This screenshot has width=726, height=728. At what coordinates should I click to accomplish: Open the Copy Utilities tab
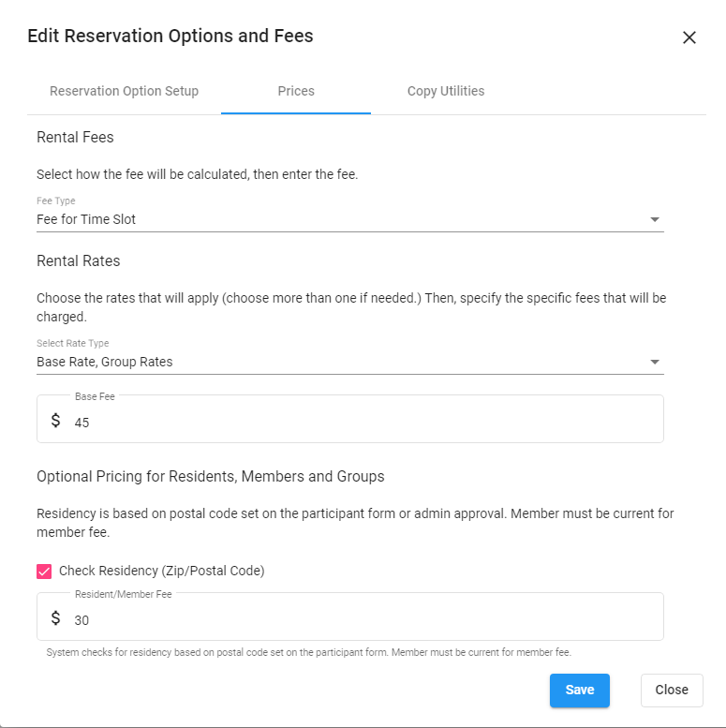tap(446, 91)
